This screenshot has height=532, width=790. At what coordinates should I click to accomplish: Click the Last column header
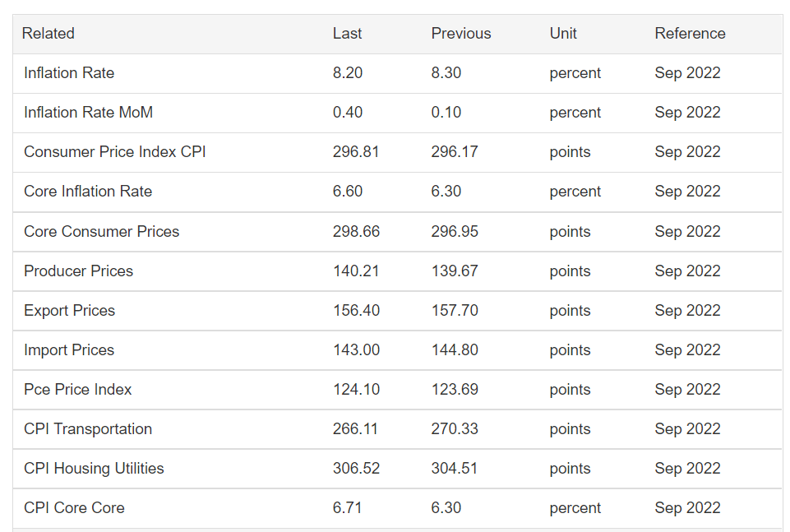point(347,33)
